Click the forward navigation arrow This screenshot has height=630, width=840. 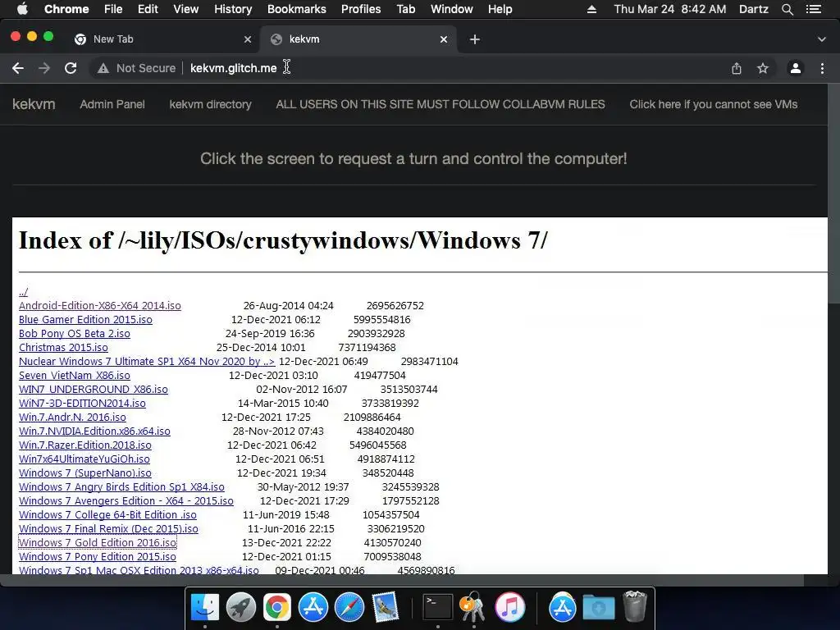click(44, 68)
